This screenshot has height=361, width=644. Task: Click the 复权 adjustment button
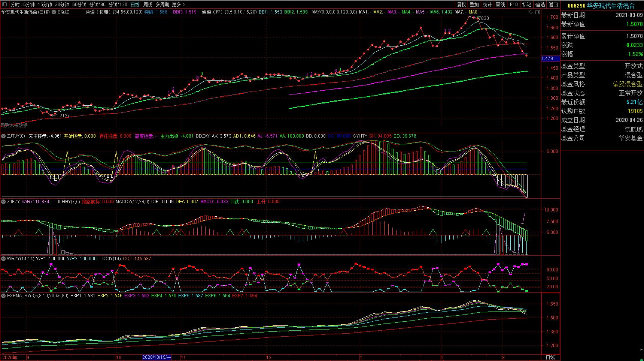[x=461, y=4]
